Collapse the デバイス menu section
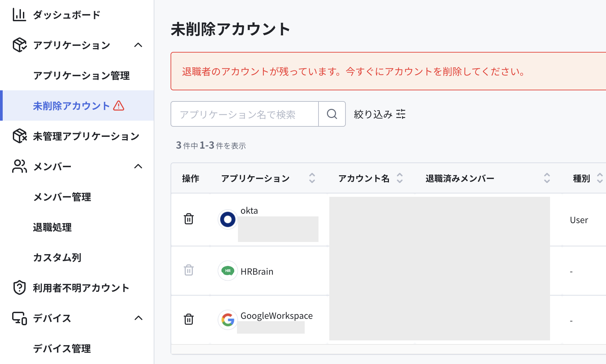This screenshot has width=606, height=364. [x=138, y=318]
